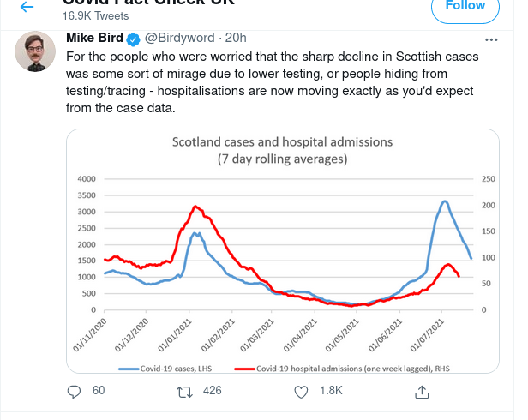Click the retweet arrows icon

183,391
